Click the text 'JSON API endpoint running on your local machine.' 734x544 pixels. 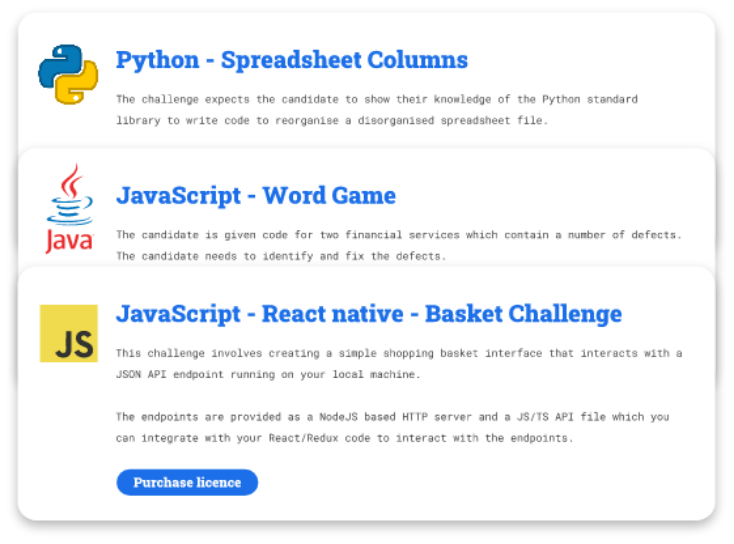click(x=268, y=374)
